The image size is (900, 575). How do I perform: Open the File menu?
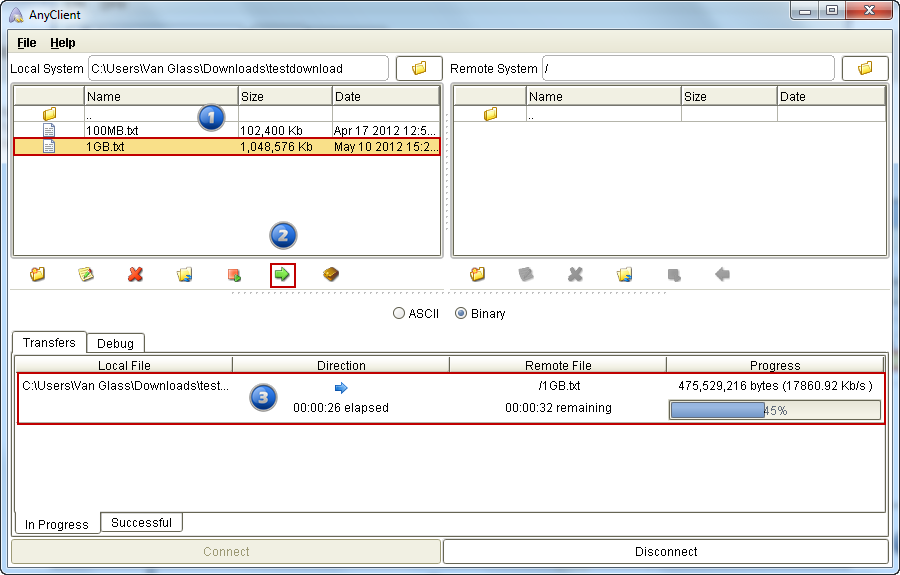[26, 43]
